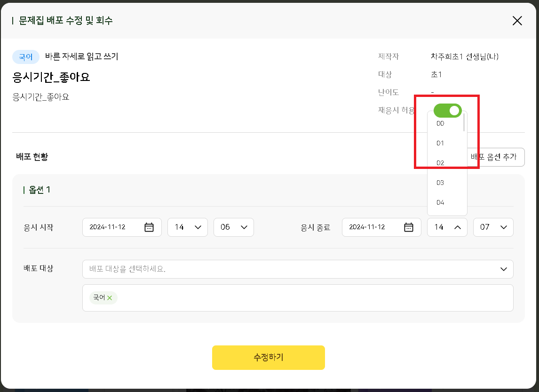Choose hour 02 in the dropdown list

click(x=440, y=163)
